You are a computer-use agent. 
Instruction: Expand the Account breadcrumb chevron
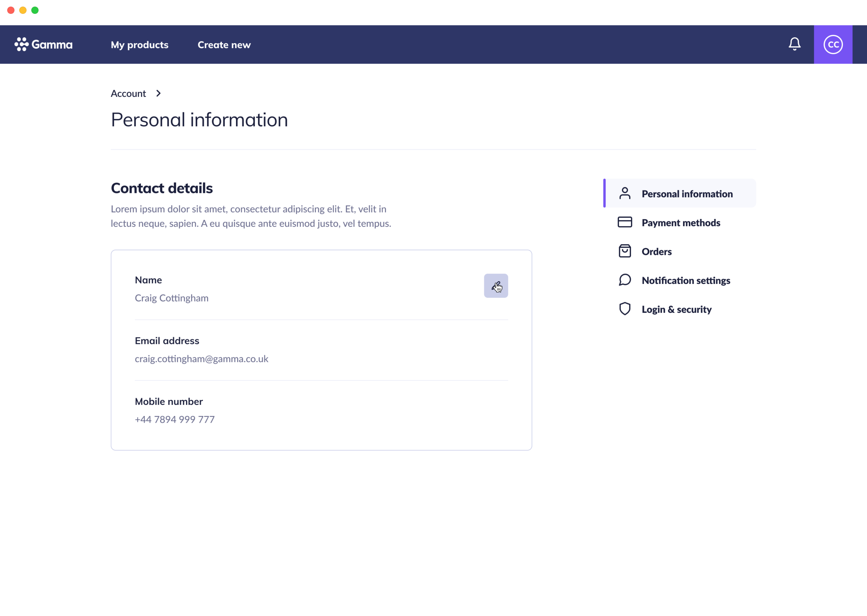pos(158,93)
